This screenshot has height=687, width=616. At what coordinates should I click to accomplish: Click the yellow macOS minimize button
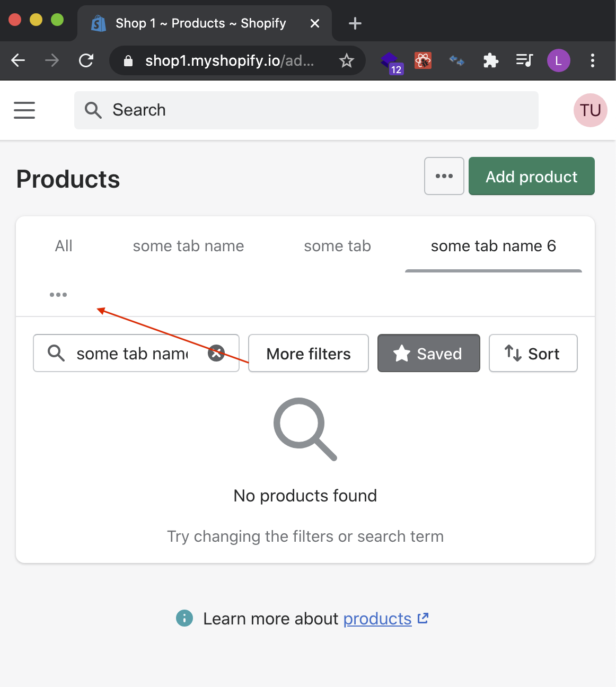(36, 20)
